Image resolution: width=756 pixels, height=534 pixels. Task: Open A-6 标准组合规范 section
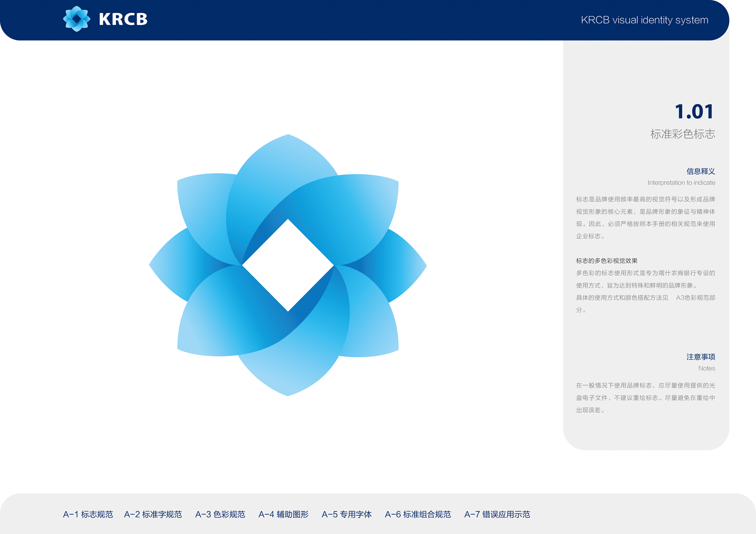(x=418, y=514)
